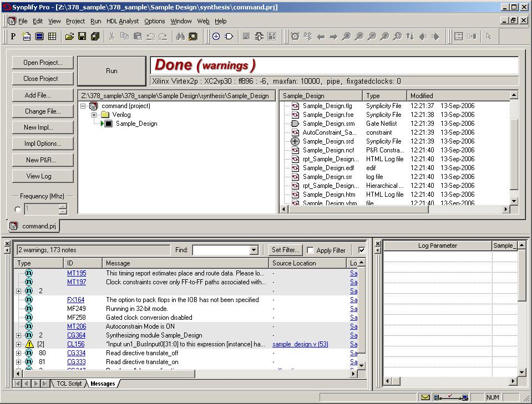Select Sample_Design.edf in file list
The image size is (532, 404).
(328, 168)
